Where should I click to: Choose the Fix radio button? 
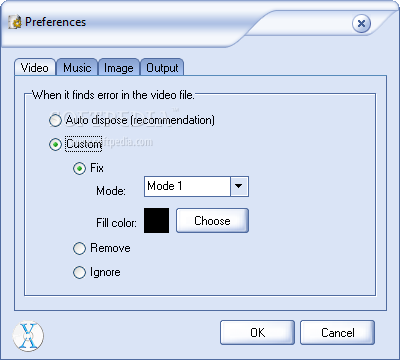[79, 168]
